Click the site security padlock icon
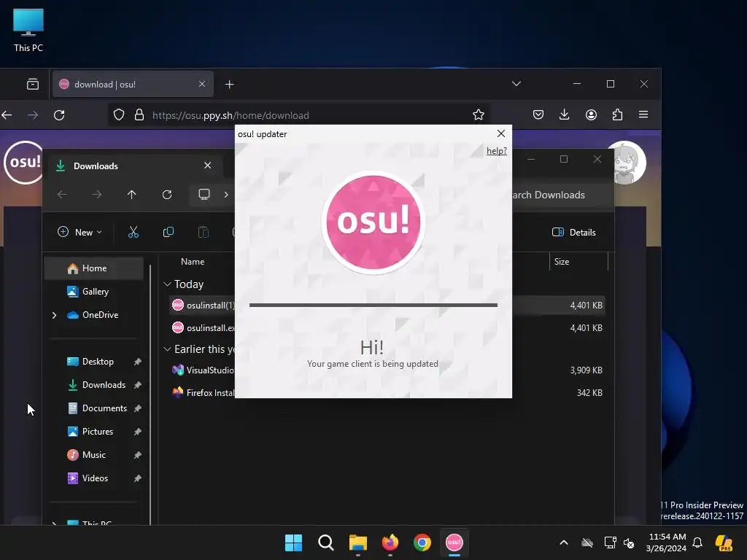Screen dimensions: 747x560 [139, 114]
